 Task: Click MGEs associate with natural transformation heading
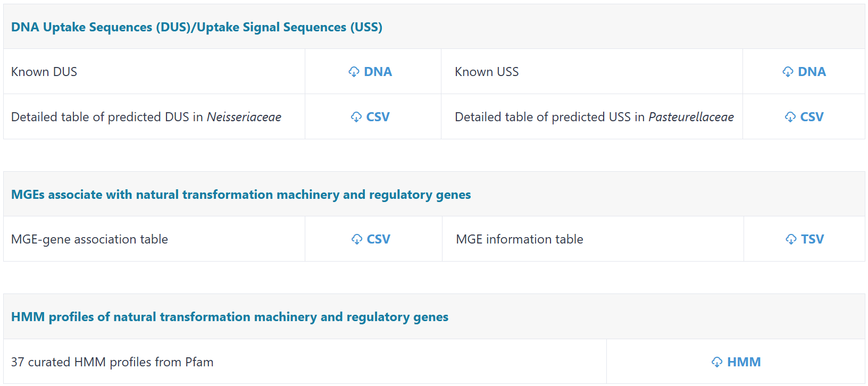(x=241, y=195)
